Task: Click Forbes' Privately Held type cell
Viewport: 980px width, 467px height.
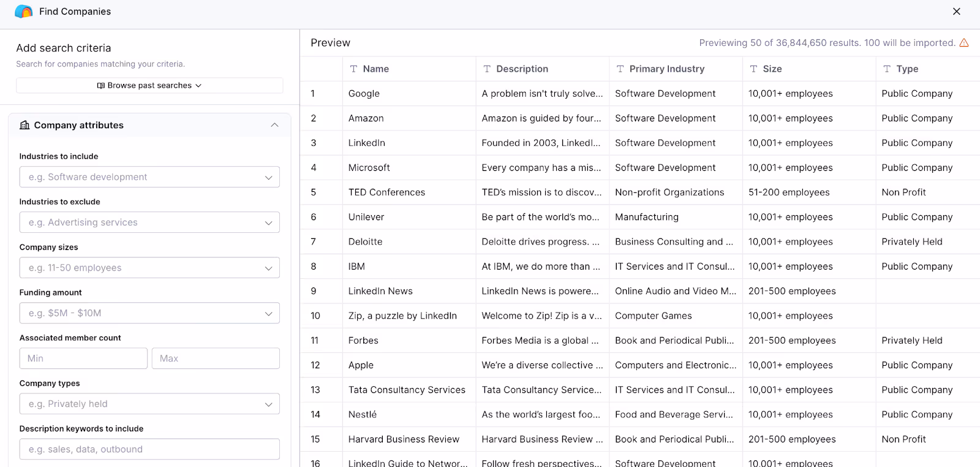Action: click(x=928, y=340)
